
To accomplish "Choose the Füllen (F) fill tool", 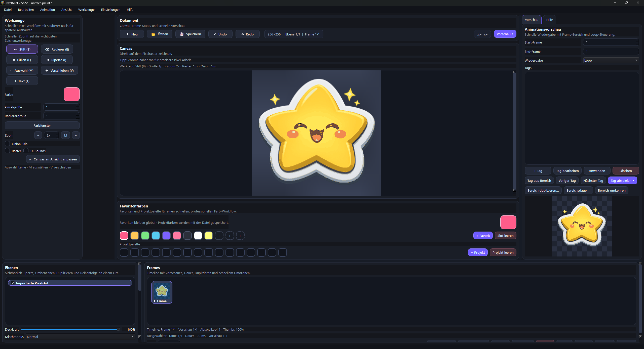I will (x=22, y=60).
